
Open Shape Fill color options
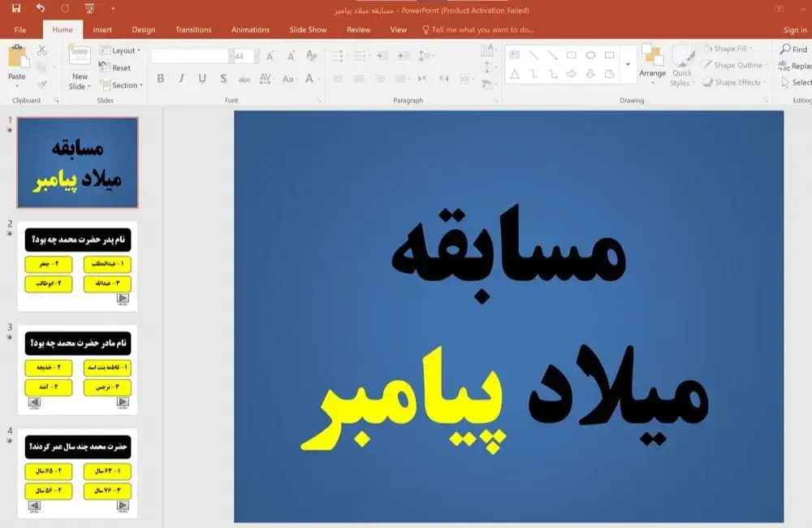[728, 49]
